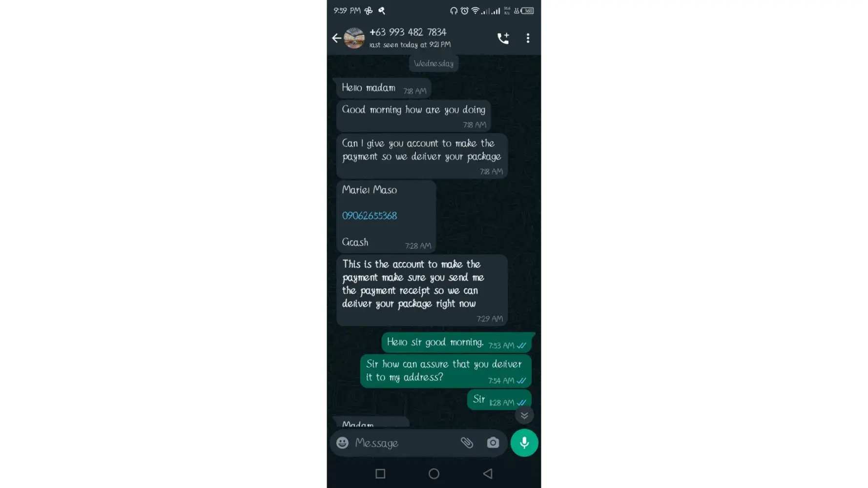Tap the 'Good morning how are you doing' message
Screen dimensions: 868x488
pyautogui.click(x=413, y=116)
